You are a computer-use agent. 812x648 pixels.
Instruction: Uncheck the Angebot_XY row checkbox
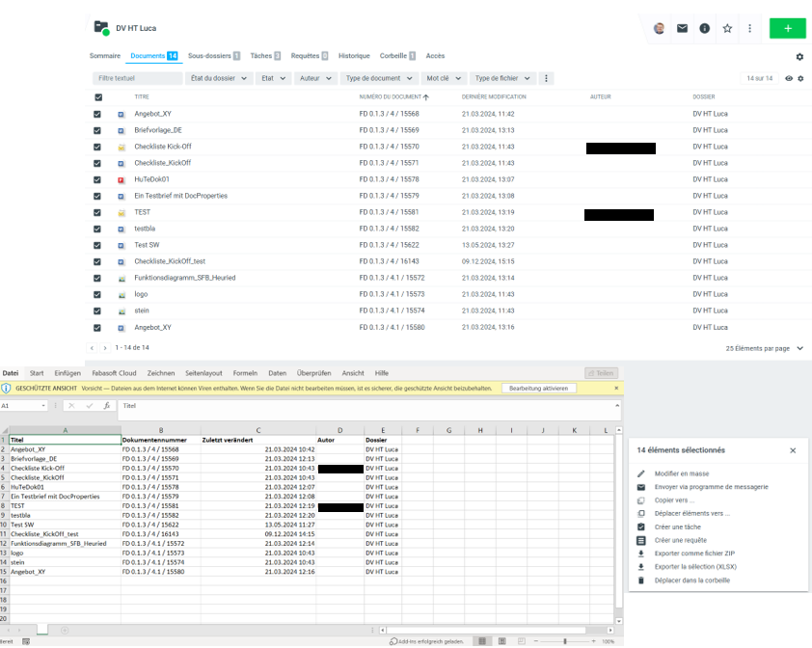pos(97,114)
